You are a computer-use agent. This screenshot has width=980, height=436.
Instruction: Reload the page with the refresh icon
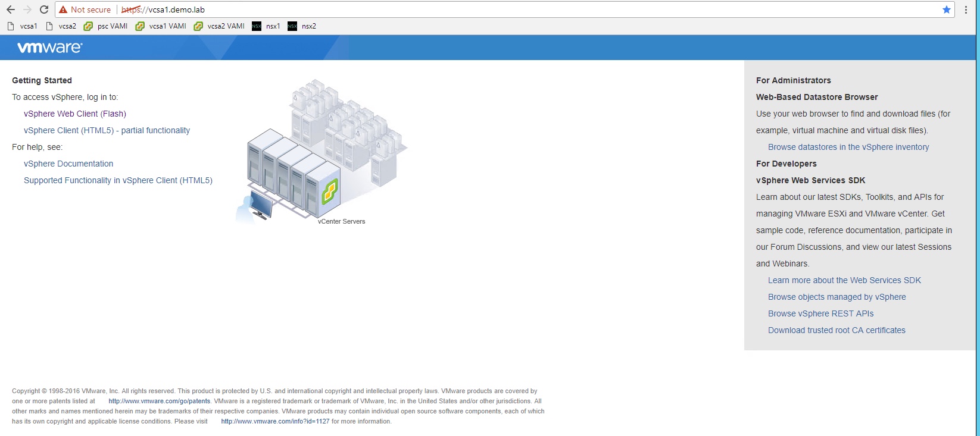44,10
